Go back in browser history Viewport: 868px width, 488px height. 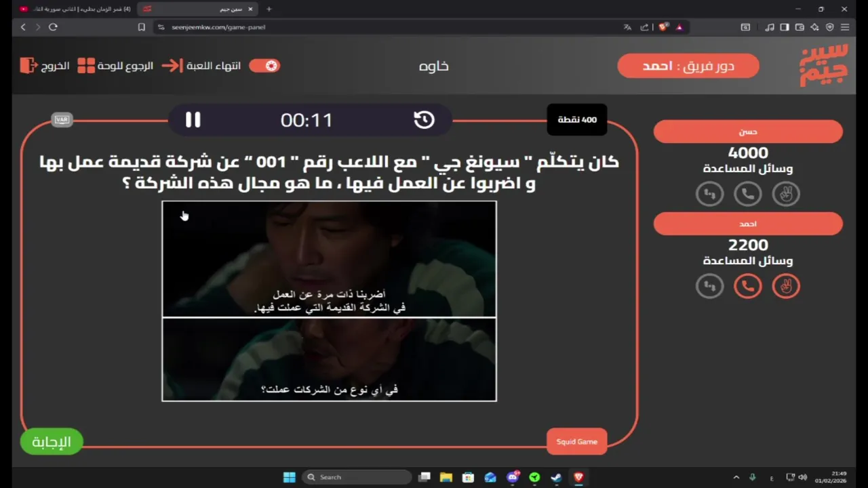(x=23, y=27)
